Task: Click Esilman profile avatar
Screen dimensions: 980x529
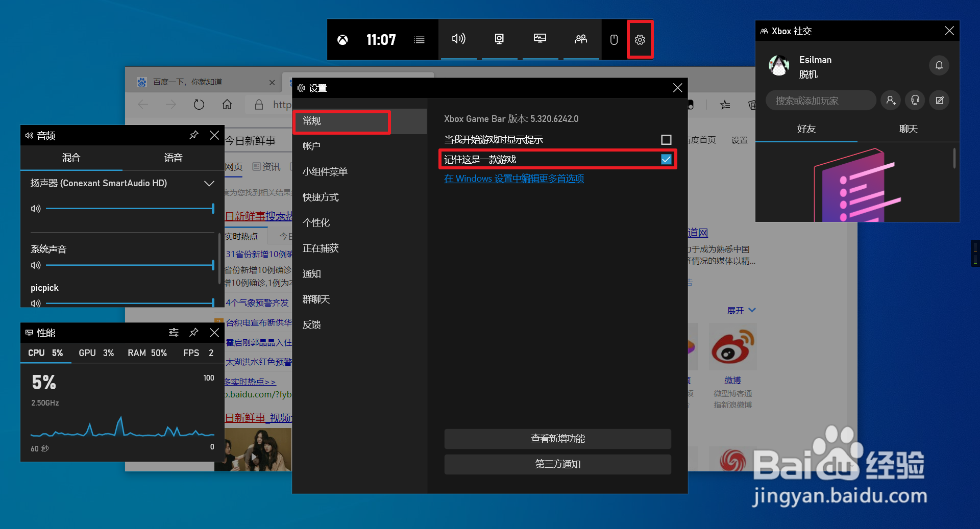Action: pyautogui.click(x=779, y=65)
